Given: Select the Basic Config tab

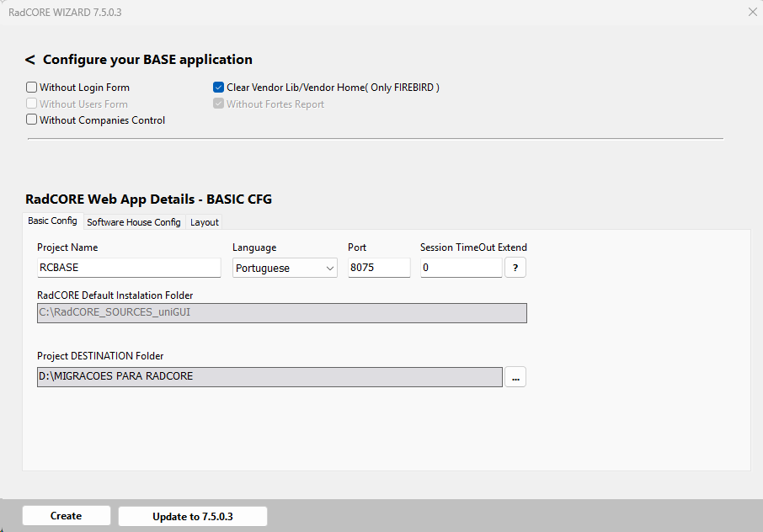Looking at the screenshot, I should (52, 221).
